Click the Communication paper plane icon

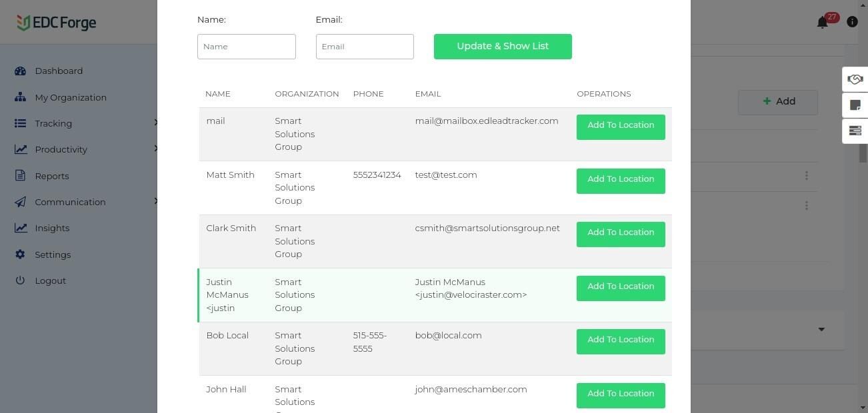tap(21, 202)
